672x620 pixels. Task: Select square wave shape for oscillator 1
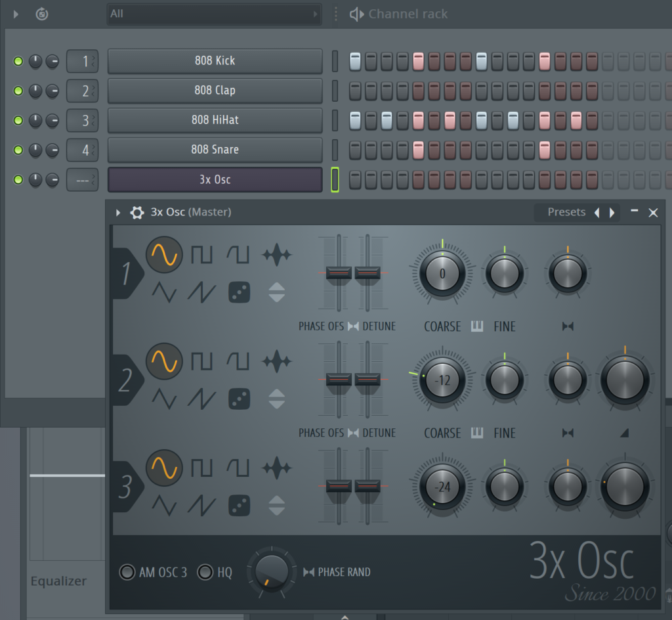click(x=201, y=255)
